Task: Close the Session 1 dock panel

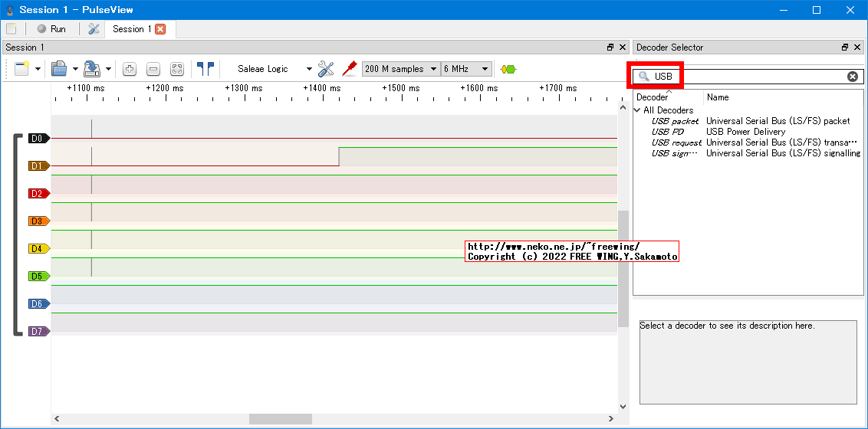Action: [623, 47]
